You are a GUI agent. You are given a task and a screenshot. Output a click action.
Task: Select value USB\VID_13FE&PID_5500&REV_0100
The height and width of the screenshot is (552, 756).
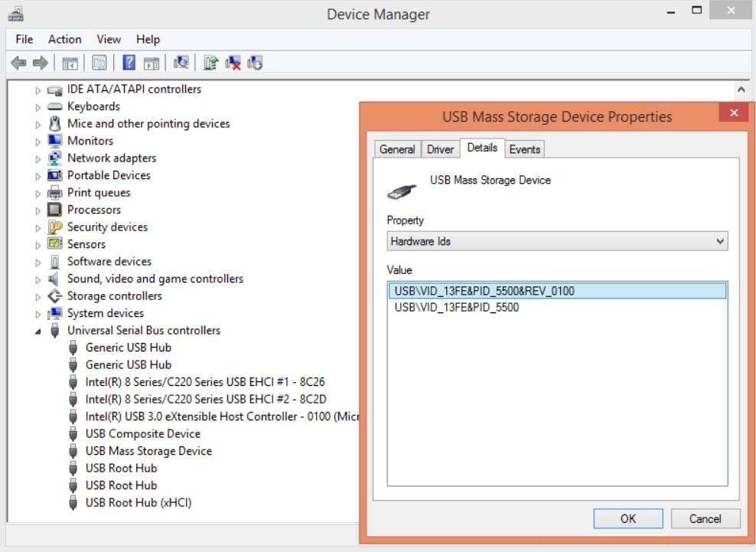click(x=557, y=291)
